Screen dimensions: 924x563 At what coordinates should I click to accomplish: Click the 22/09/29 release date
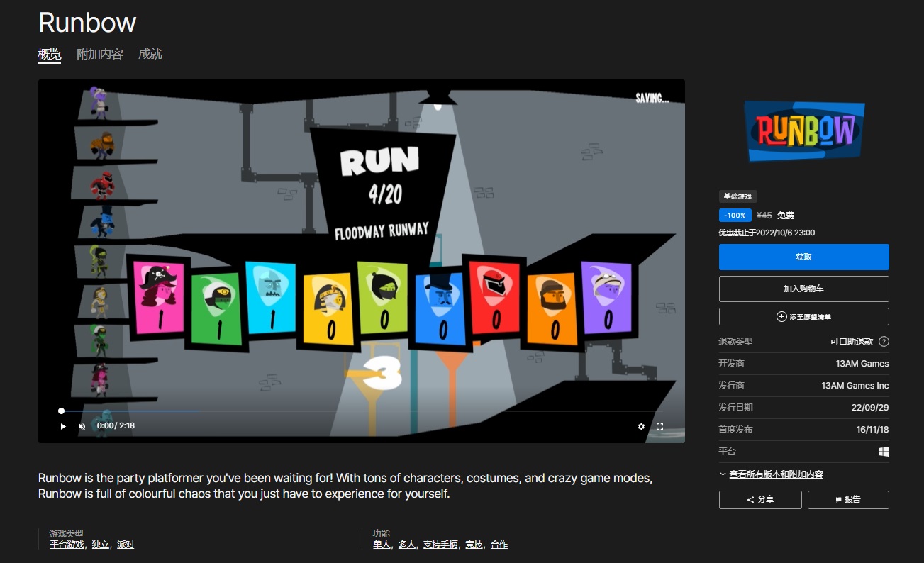pyautogui.click(x=870, y=408)
